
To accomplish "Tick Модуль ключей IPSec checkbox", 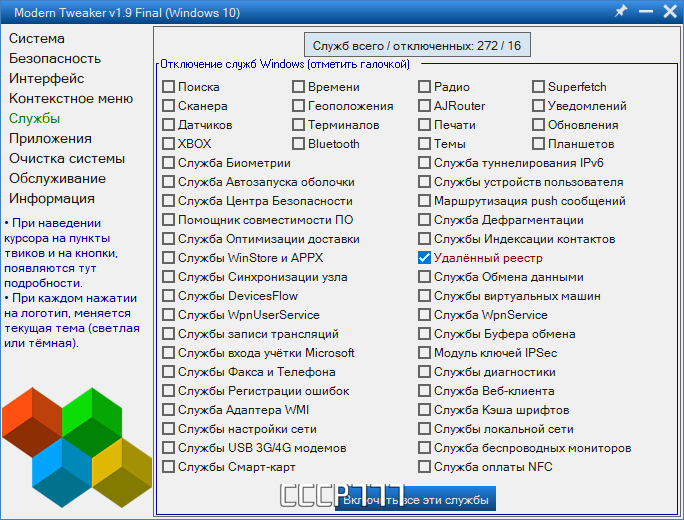I will 424,352.
